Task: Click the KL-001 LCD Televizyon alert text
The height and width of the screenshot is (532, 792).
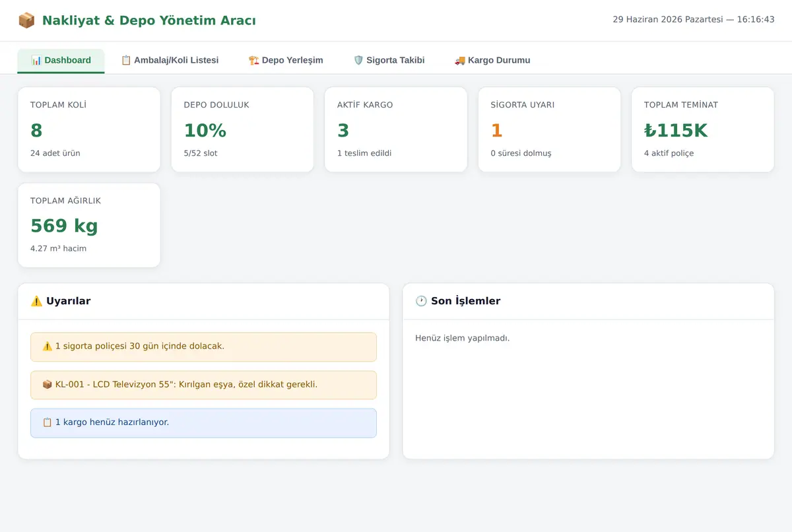Action: coord(186,384)
